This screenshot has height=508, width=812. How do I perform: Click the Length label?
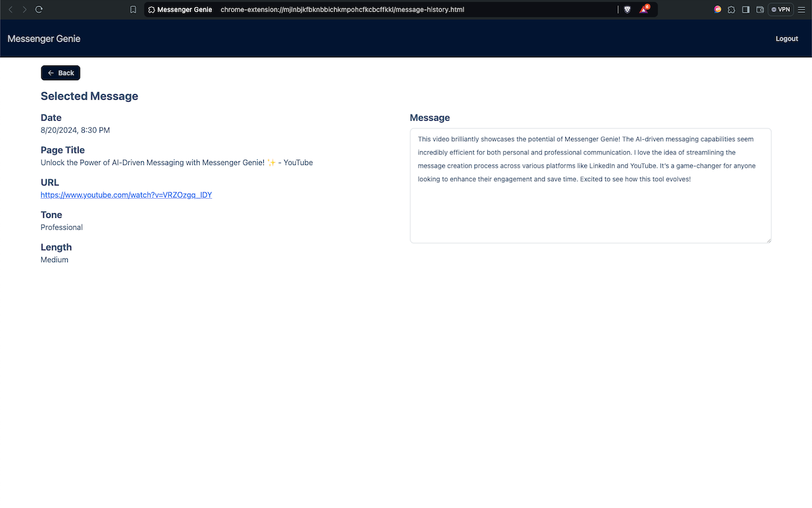[x=56, y=247]
